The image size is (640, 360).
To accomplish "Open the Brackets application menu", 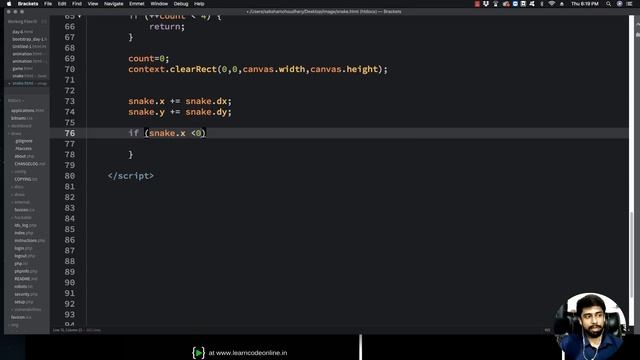I will coord(28,4).
